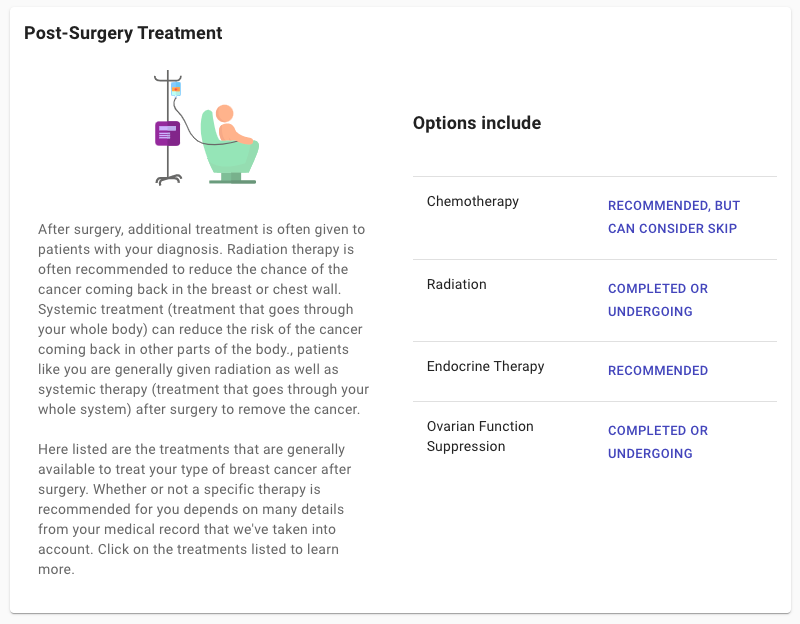Open the Radiation treatment option
Screen dimensions: 800x624
[x=457, y=284]
